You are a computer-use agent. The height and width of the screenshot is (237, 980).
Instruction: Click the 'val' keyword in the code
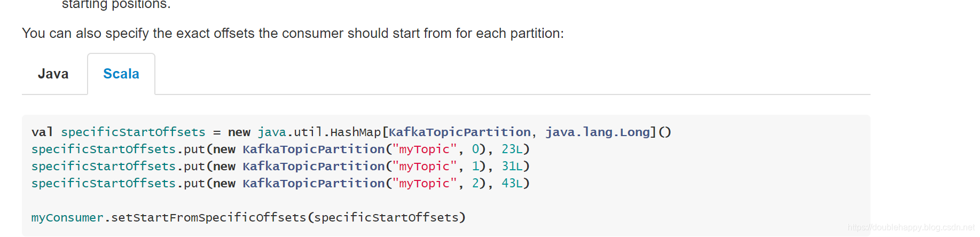42,132
